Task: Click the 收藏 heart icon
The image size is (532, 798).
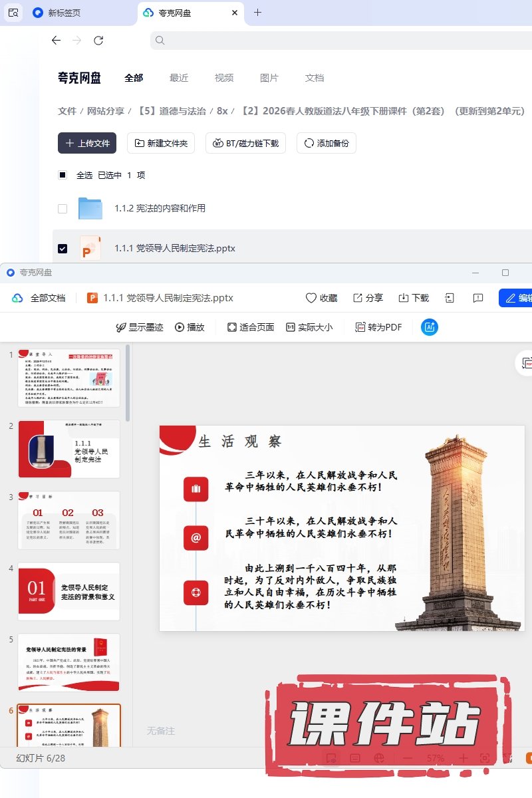Action: [311, 298]
